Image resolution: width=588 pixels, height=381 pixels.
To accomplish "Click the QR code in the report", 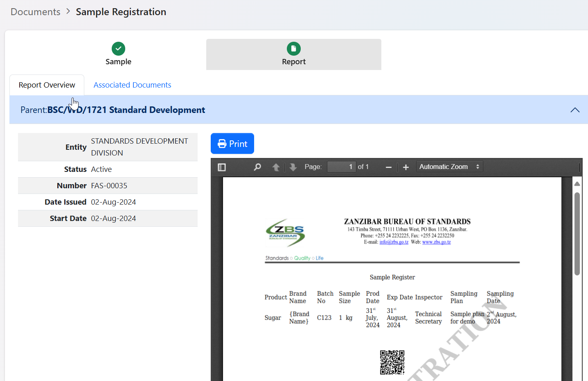I will (x=392, y=362).
